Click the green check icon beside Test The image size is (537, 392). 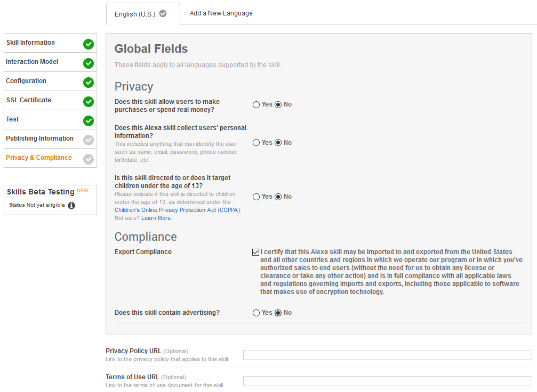pyautogui.click(x=89, y=121)
